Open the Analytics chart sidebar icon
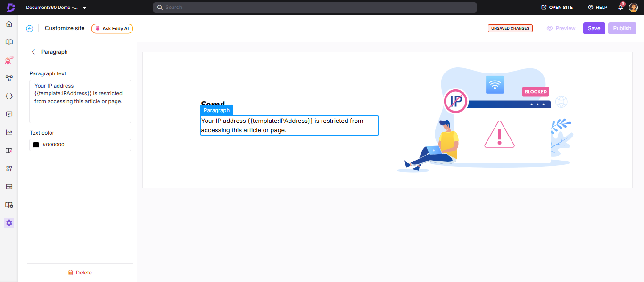The height and width of the screenshot is (282, 644). point(9,132)
